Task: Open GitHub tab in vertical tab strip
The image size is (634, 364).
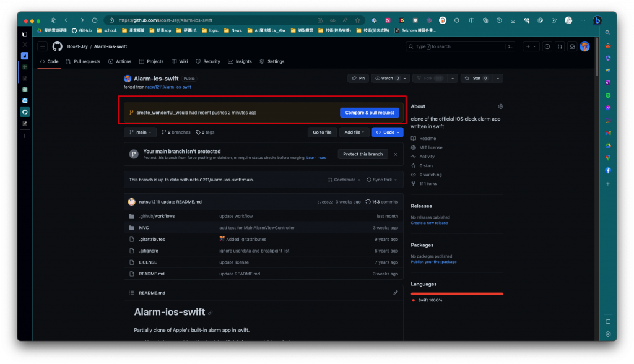Action: 25,112
